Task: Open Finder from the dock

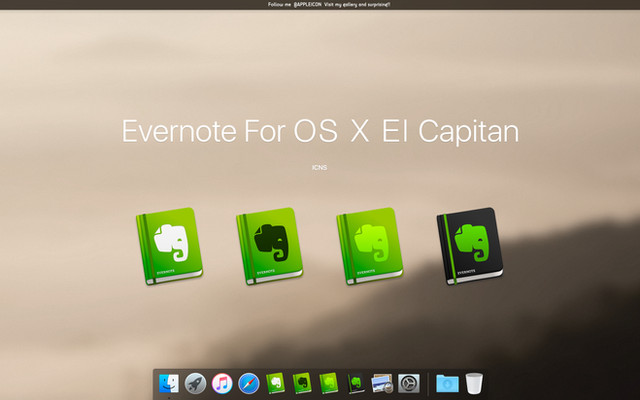Action: pyautogui.click(x=169, y=383)
